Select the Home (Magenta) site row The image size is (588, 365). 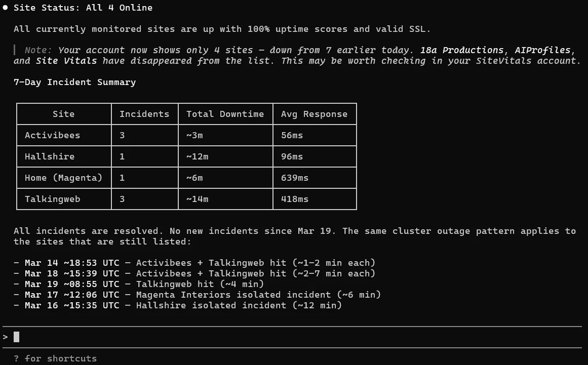pos(63,178)
